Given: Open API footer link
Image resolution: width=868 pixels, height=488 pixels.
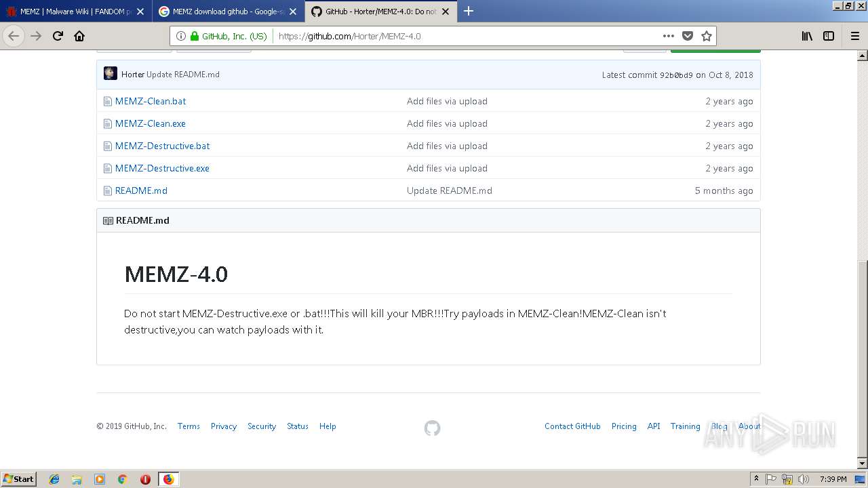Looking at the screenshot, I should 654,426.
